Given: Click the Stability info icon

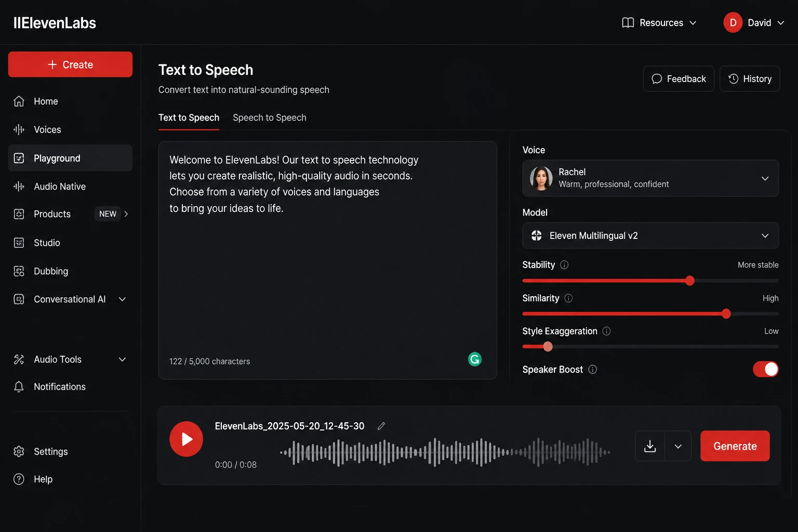Looking at the screenshot, I should click(564, 265).
